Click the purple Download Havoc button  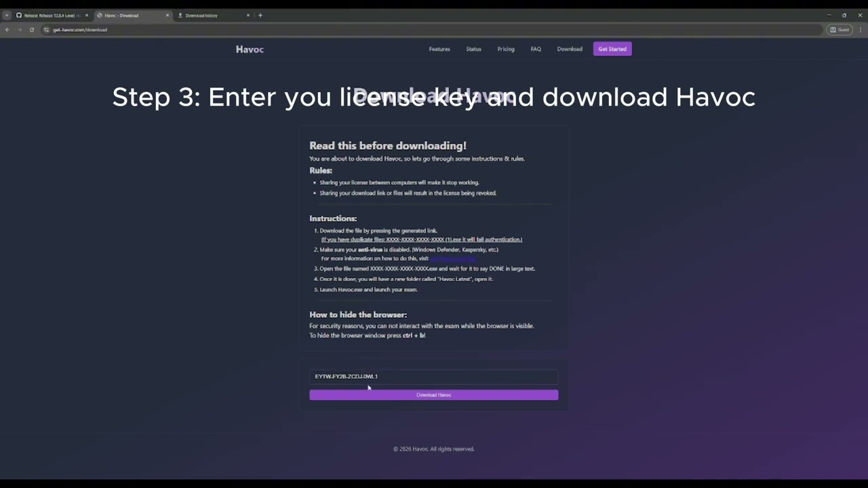click(434, 394)
